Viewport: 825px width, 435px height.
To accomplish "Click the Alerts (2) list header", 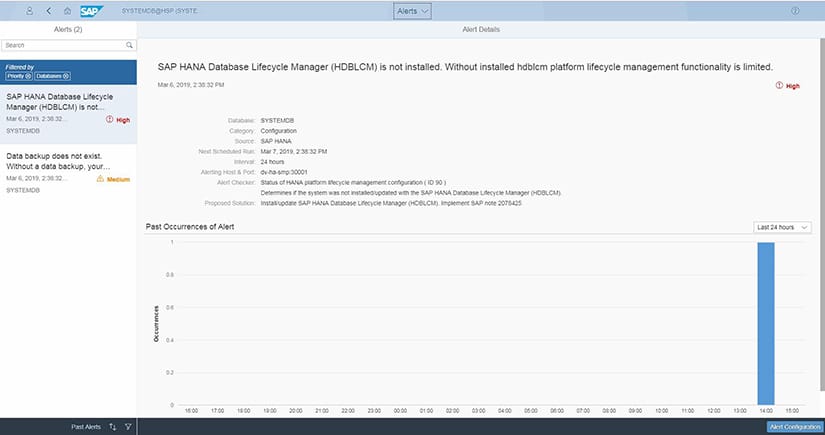I will tap(68, 29).
